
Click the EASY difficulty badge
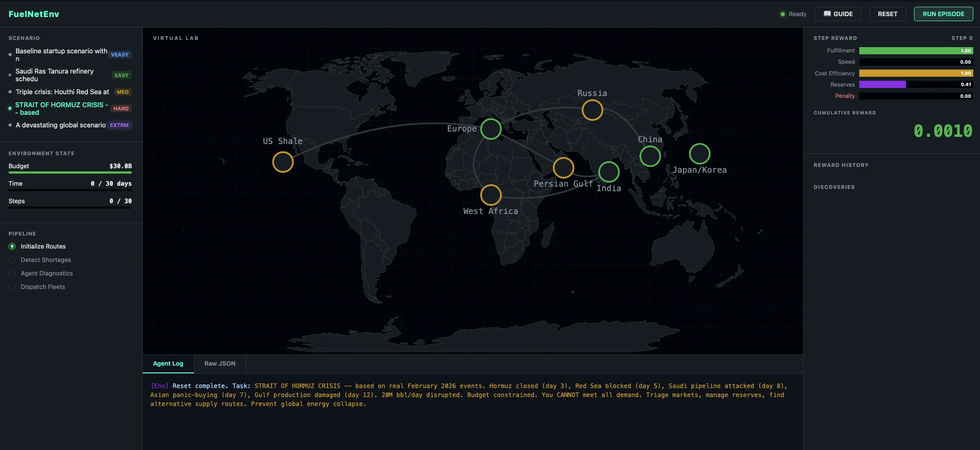coord(122,75)
